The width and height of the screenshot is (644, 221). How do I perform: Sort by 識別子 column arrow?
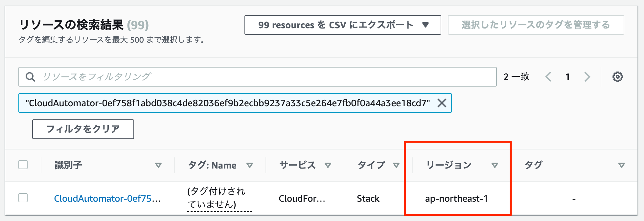pyautogui.click(x=158, y=165)
